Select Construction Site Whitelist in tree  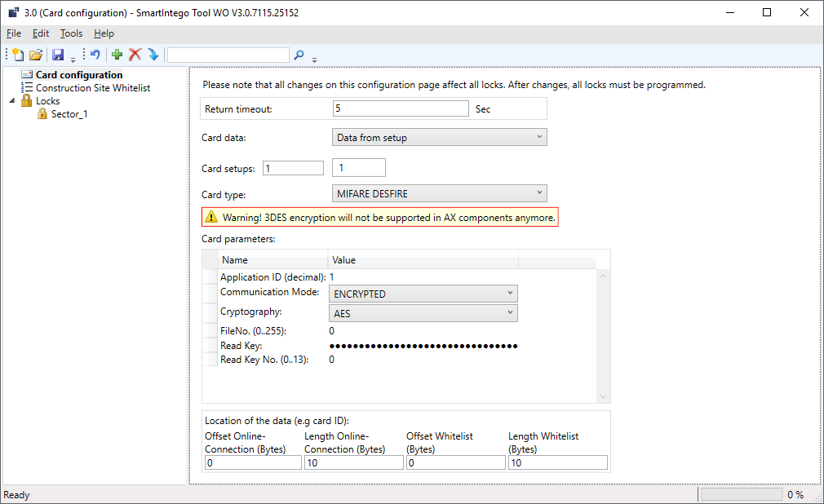92,88
